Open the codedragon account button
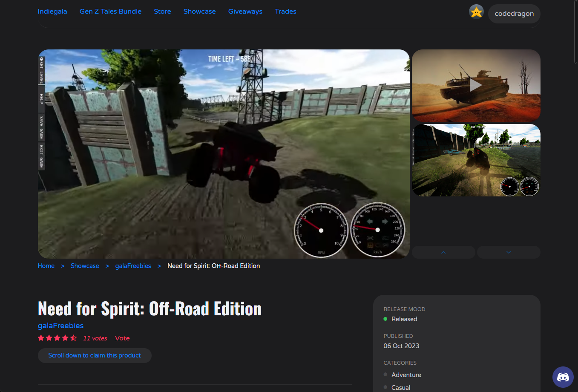578x392 pixels. tap(514, 14)
